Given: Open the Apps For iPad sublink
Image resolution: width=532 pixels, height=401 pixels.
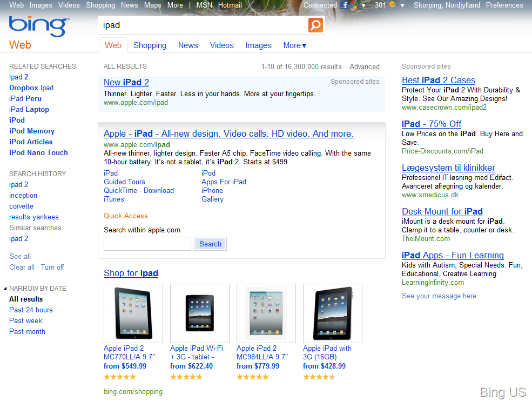Looking at the screenshot, I should tap(224, 182).
